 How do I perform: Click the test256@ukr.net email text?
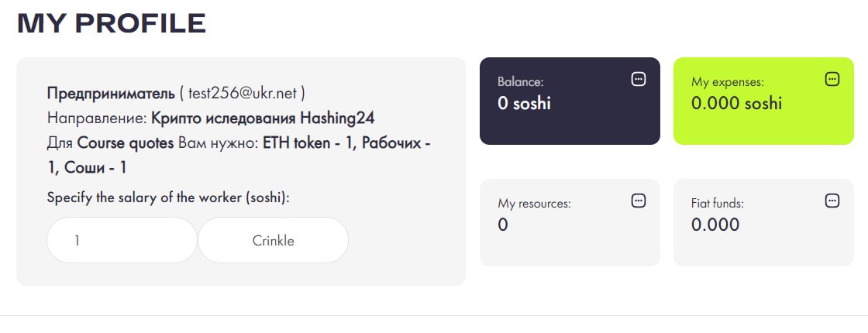[243, 94]
